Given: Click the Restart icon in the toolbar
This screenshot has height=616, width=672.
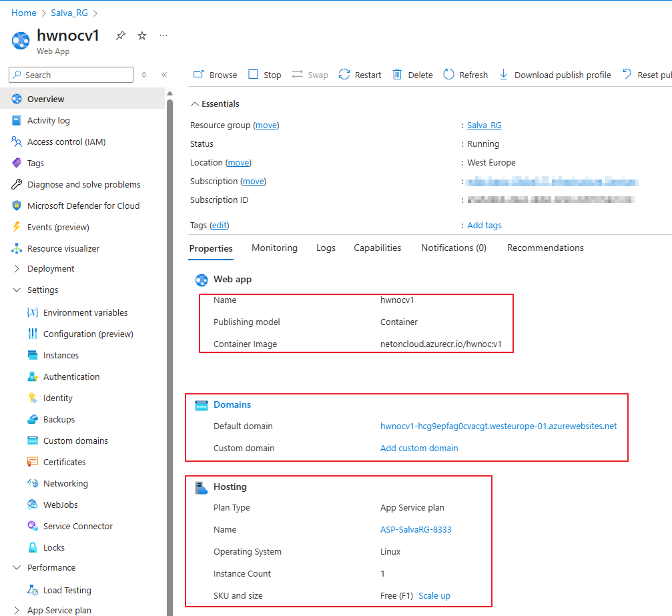Looking at the screenshot, I should (344, 75).
